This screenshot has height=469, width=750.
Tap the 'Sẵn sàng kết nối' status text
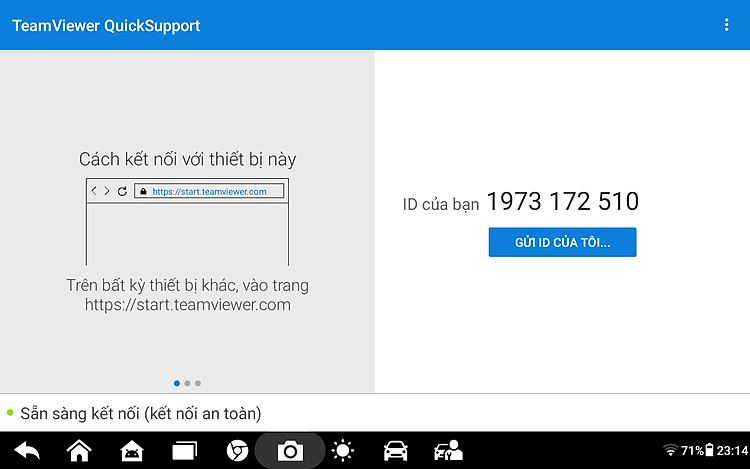(141, 414)
